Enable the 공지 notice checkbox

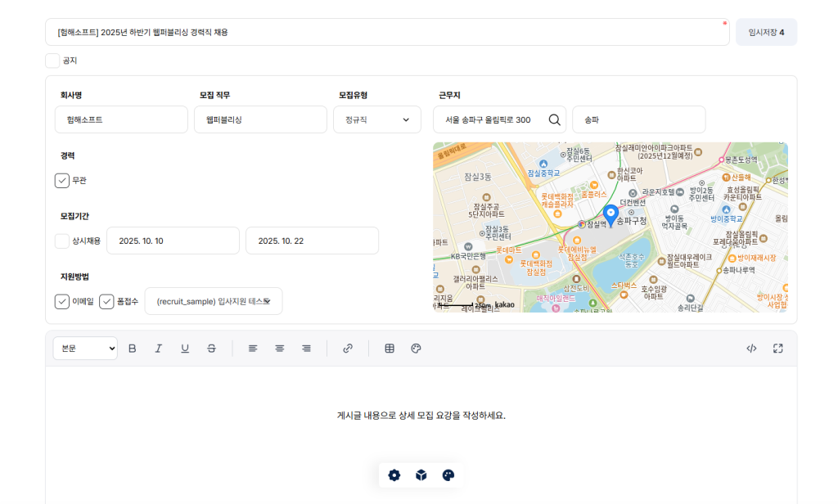pos(52,61)
